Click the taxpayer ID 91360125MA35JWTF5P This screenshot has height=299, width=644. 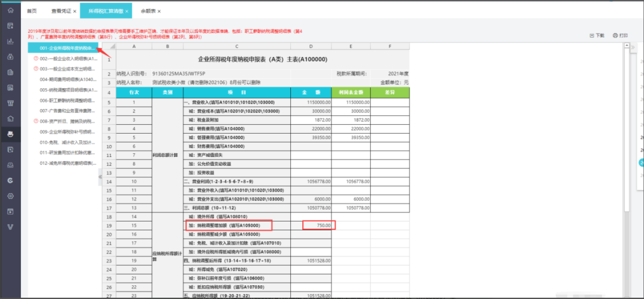(x=179, y=74)
